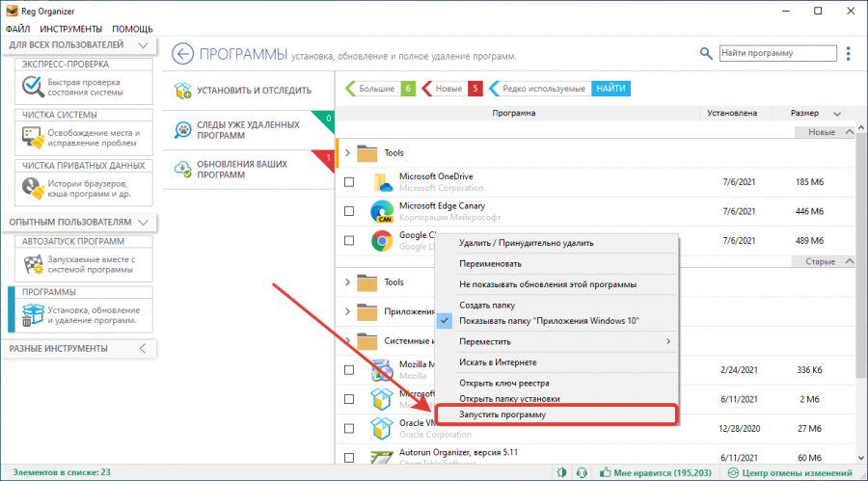This screenshot has height=481, width=868.
Task: Click the search magnifier icon
Action: (706, 53)
